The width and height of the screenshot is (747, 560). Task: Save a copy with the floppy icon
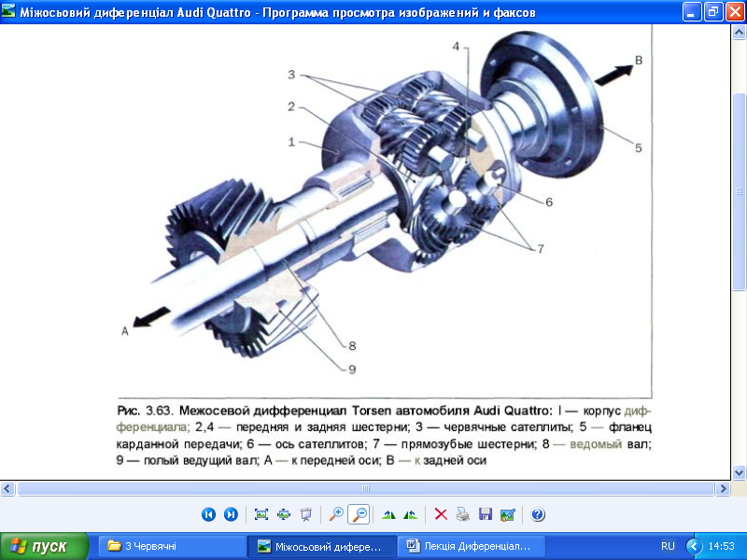coord(486,514)
